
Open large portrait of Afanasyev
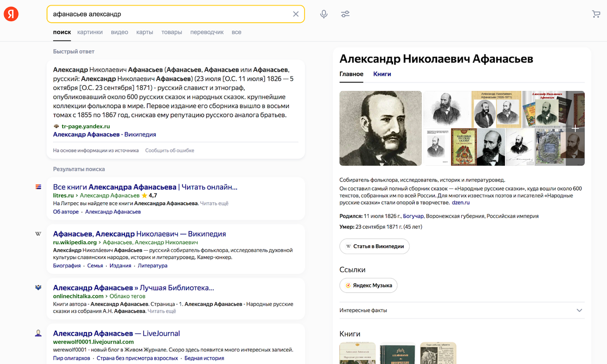[380, 128]
